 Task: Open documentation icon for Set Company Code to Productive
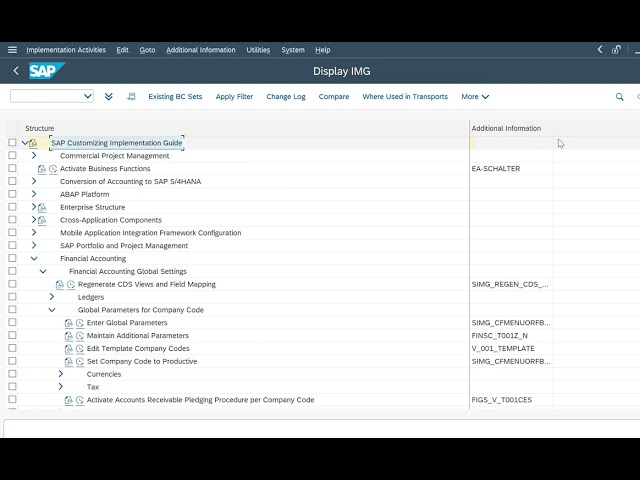click(x=69, y=362)
